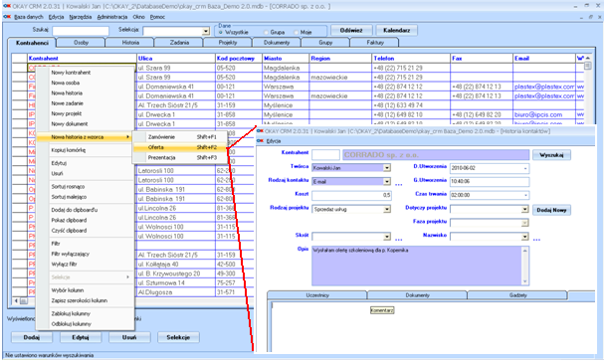Click the Dodaj Nowy button
Viewport: 606px width, 364px height.
[551, 210]
